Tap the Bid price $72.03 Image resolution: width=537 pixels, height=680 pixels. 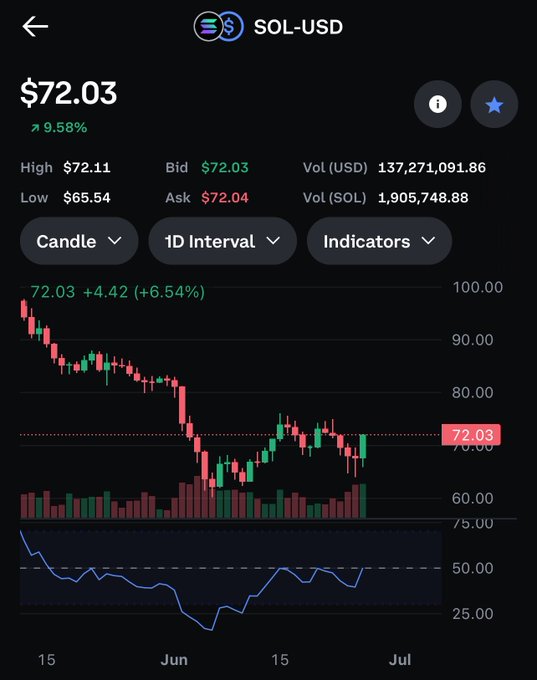[225, 167]
